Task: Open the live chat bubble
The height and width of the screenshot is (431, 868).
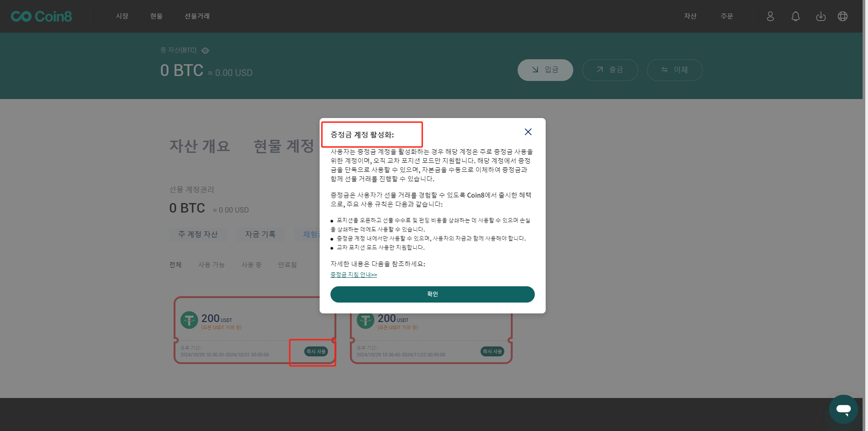Action: 843,409
